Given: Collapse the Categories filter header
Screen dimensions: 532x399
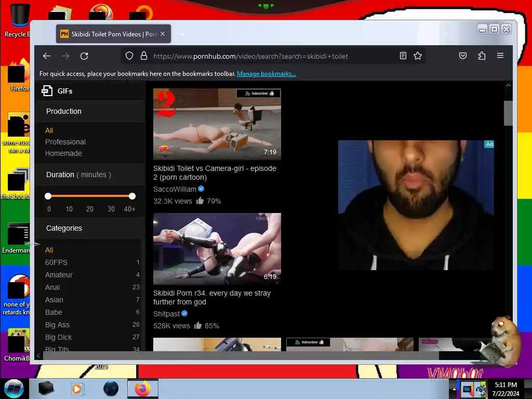Looking at the screenshot, I should pos(90,228).
